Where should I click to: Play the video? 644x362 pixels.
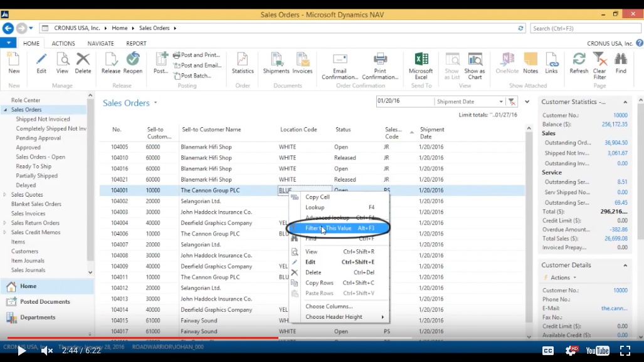tap(21, 351)
